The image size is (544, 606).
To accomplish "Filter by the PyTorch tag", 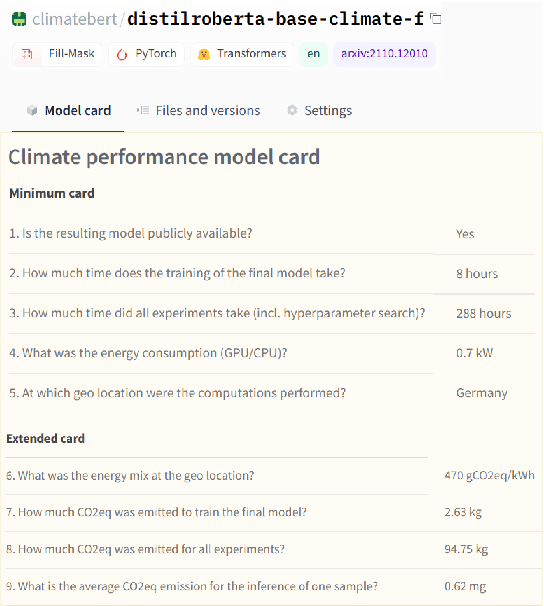I will (x=146, y=54).
